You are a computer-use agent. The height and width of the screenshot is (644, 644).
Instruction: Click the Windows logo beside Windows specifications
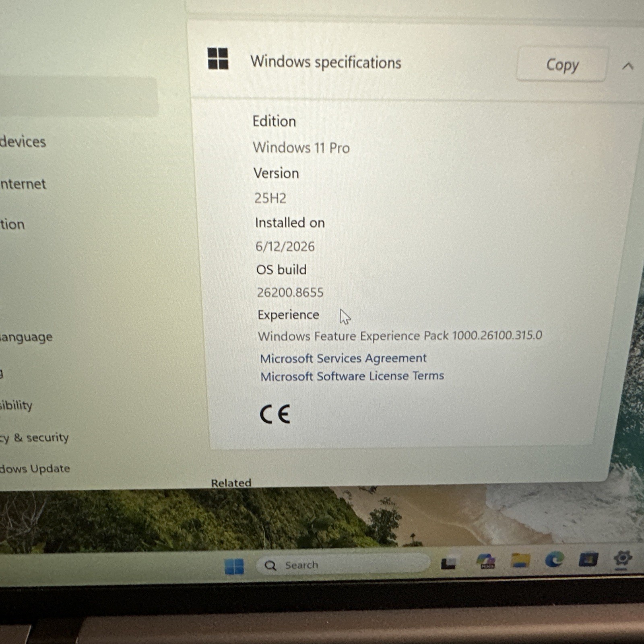218,58
